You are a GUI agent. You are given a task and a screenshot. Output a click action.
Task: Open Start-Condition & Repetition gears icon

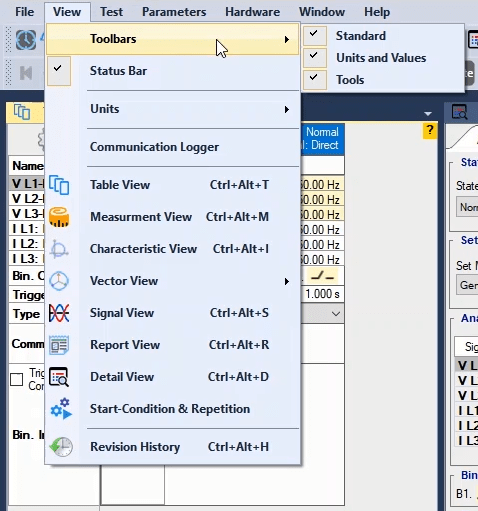(x=61, y=409)
